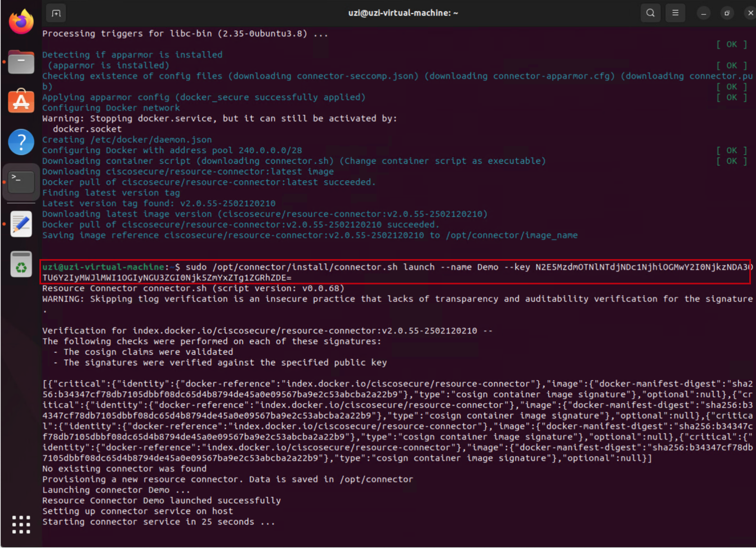The image size is (756, 548).
Task: Click 'Docker pull of ciscosecure/resource-connector:latest succeeded'
Action: pos(209,182)
